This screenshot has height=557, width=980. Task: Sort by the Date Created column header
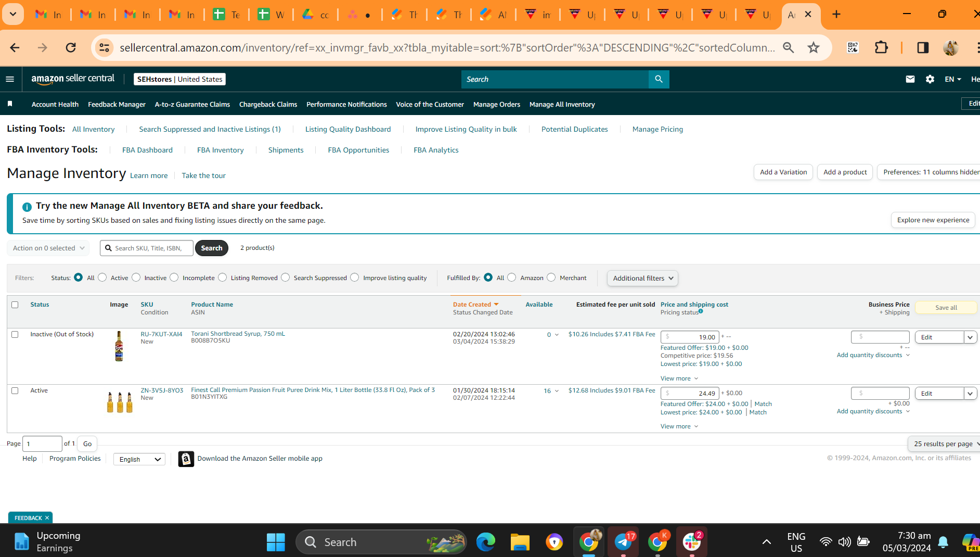point(475,305)
